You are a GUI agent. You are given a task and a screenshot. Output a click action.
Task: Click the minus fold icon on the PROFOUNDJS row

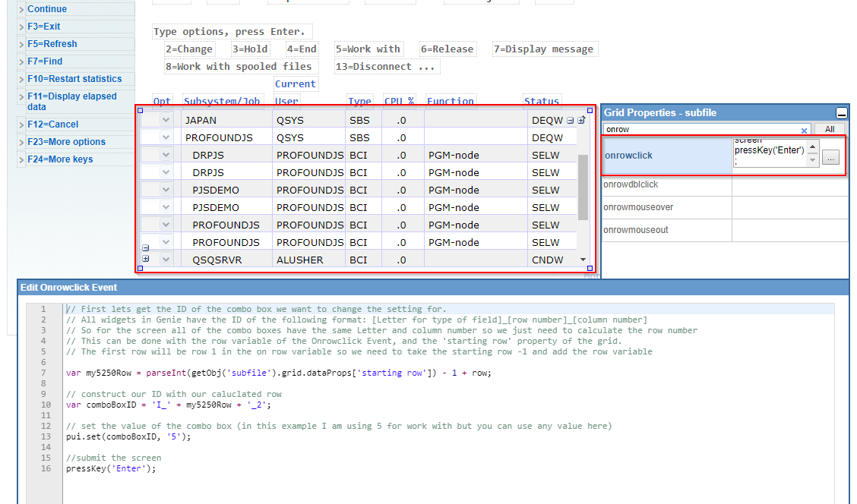pyautogui.click(x=145, y=248)
